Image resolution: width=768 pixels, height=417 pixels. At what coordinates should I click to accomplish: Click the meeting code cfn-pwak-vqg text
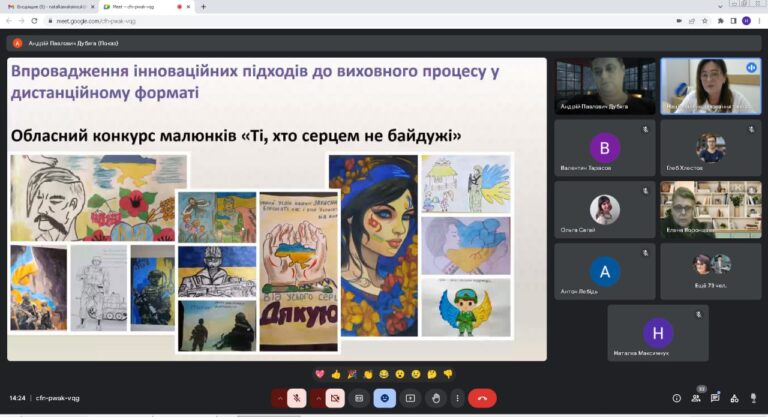tap(57, 398)
